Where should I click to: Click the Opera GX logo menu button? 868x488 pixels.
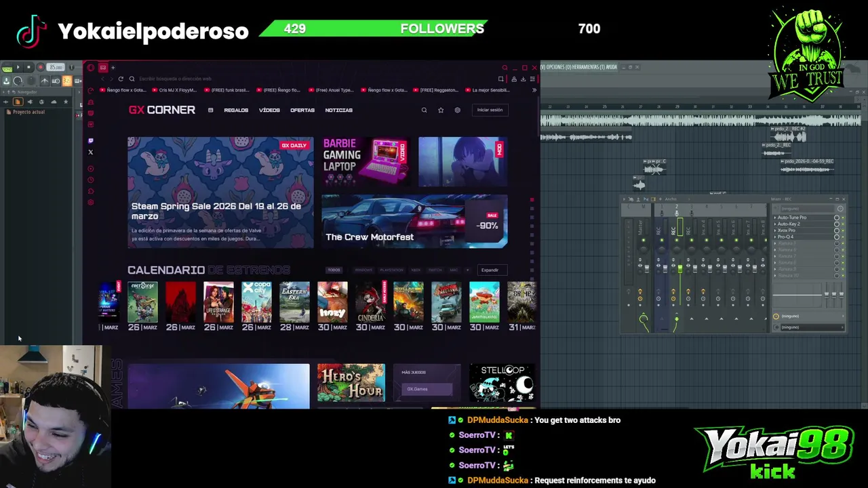(90, 68)
